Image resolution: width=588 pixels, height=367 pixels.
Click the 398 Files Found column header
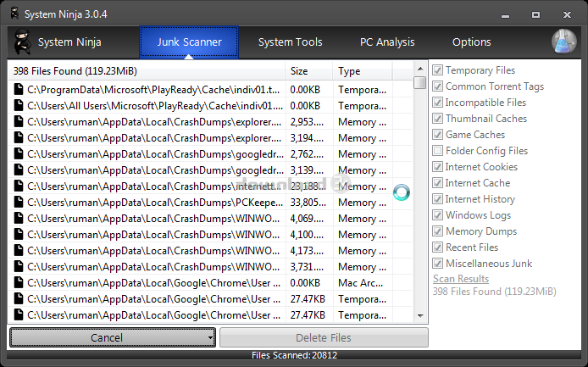pos(147,71)
